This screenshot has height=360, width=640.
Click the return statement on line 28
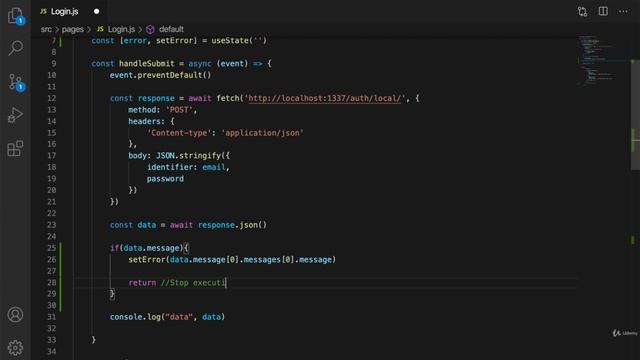(142, 283)
